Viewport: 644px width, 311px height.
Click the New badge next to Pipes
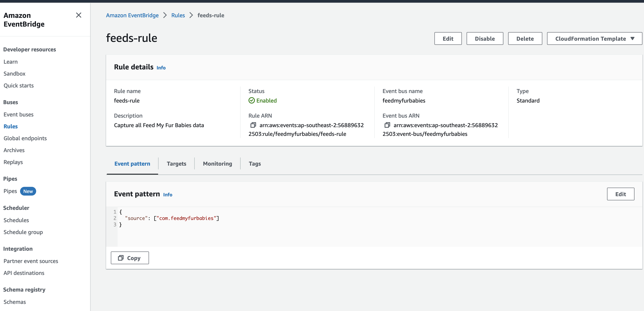(x=28, y=191)
